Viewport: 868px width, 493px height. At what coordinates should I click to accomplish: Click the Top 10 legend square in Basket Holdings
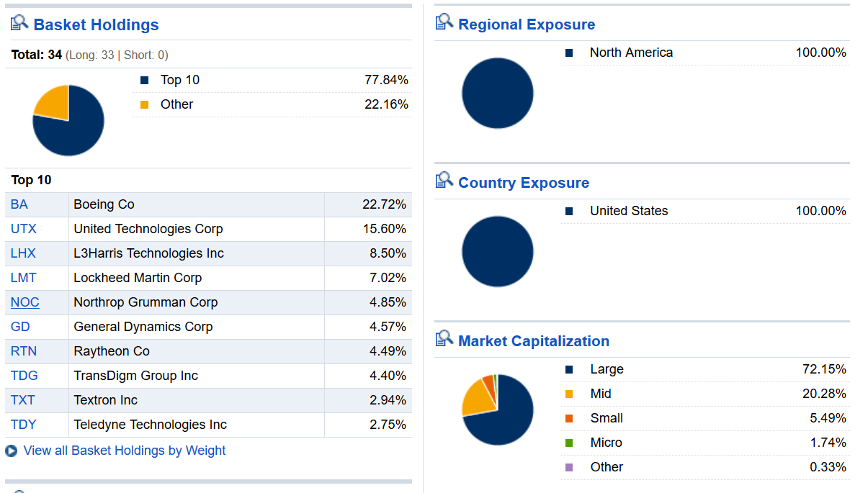(x=143, y=80)
